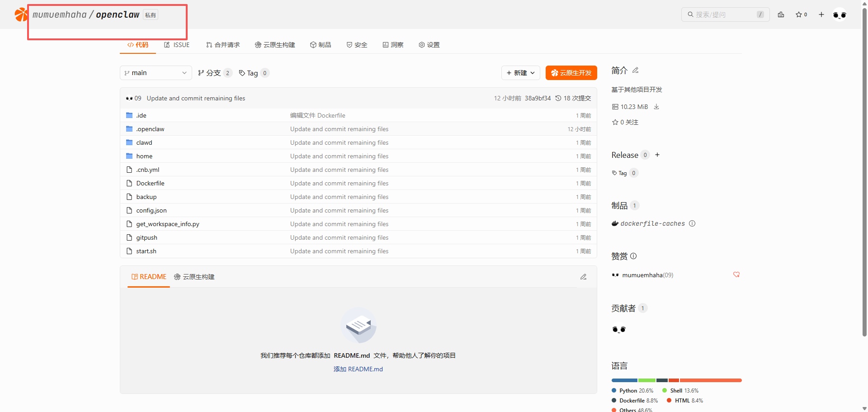This screenshot has width=868, height=412.
Task: Open the leaderboard chart icon in header
Action: [x=781, y=14]
